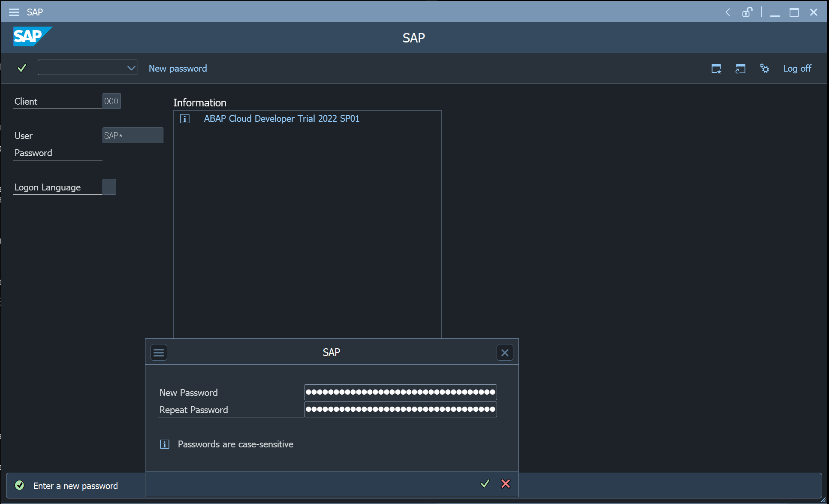Viewport: 829px width, 504px height.
Task: Click the back arrow in title bar
Action: (x=728, y=12)
